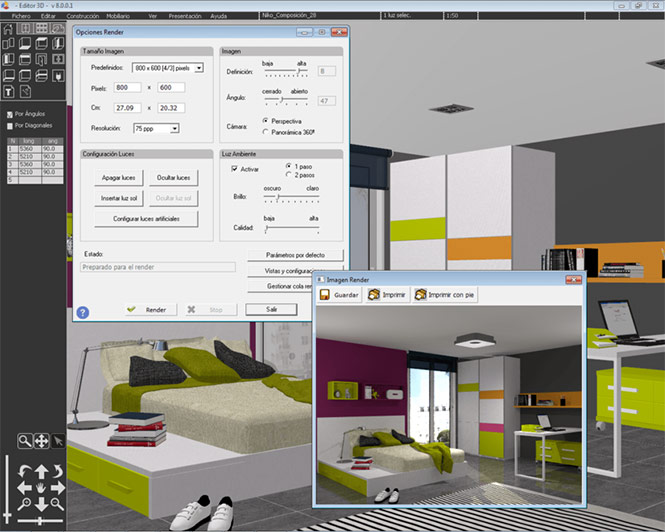The image size is (665, 532).
Task: Select the text tool 'T' icon
Action: coord(9,92)
